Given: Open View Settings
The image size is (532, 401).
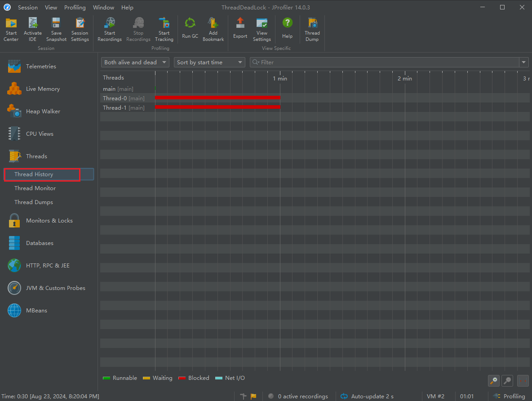Looking at the screenshot, I should click(x=262, y=30).
